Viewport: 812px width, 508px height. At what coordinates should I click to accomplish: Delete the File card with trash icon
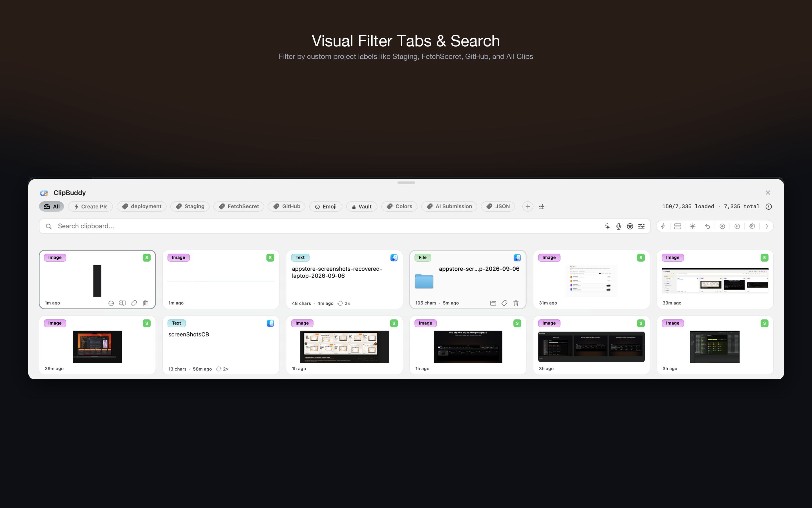coord(516,303)
